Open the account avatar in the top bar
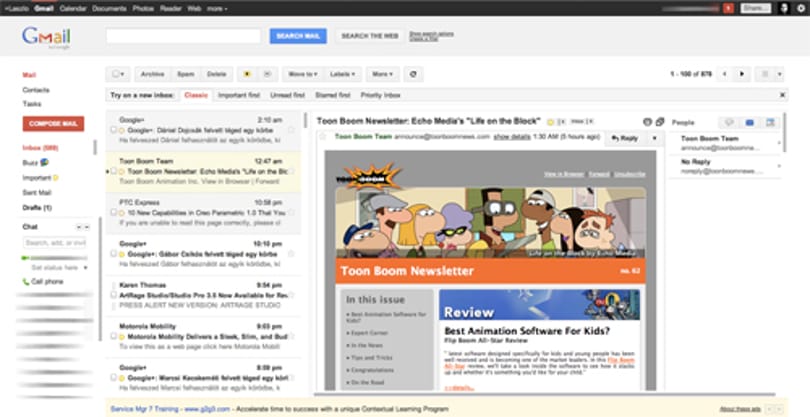Screen dimensions: 810x417 pos(784,8)
